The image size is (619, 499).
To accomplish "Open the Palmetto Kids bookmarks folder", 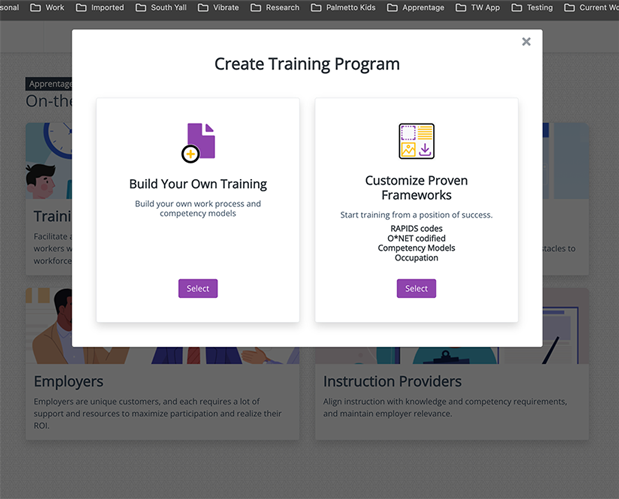I will tap(341, 7).
